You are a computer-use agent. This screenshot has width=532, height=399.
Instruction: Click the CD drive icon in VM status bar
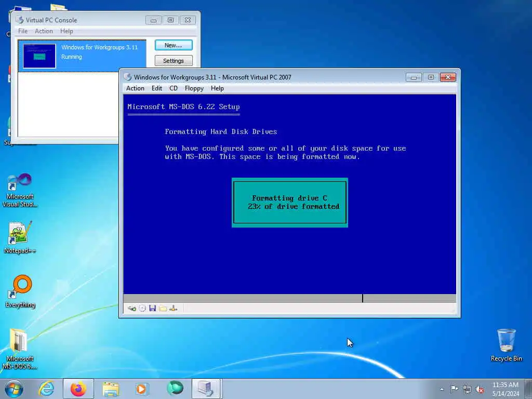point(142,308)
